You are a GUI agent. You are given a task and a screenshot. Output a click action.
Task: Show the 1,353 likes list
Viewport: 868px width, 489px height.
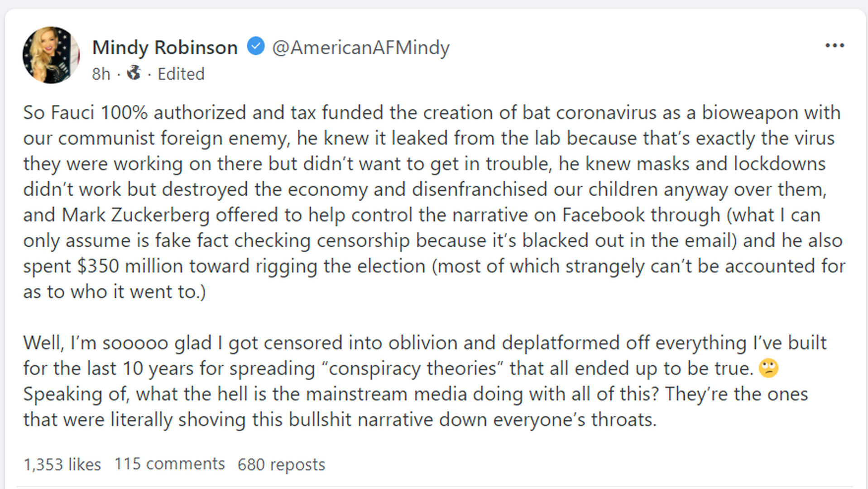pos(62,464)
